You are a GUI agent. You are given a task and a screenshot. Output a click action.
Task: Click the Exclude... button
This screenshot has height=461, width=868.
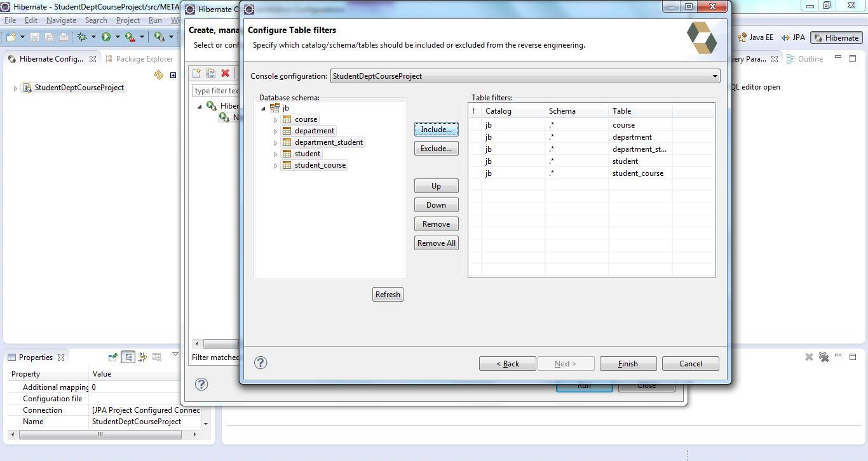click(x=436, y=149)
